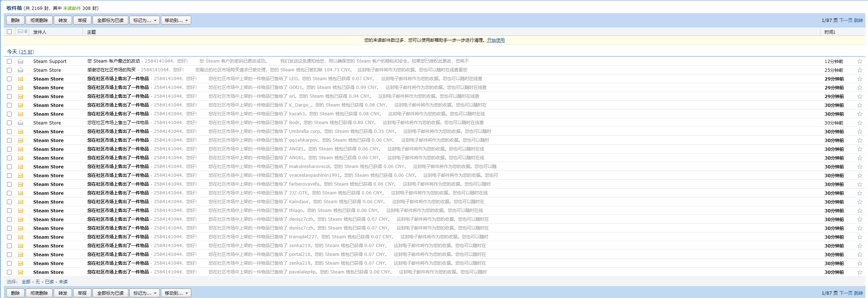Open 移动到... dropdown in top toolbar

tap(176, 21)
